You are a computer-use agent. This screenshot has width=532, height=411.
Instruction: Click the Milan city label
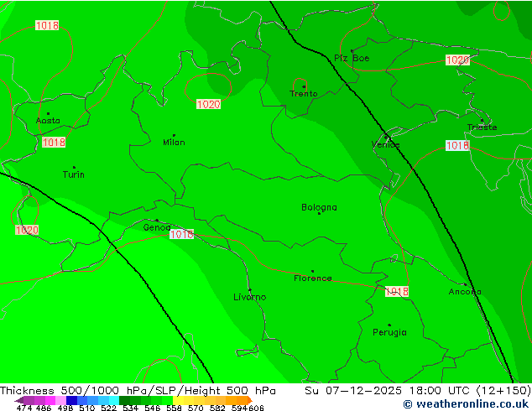click(174, 142)
